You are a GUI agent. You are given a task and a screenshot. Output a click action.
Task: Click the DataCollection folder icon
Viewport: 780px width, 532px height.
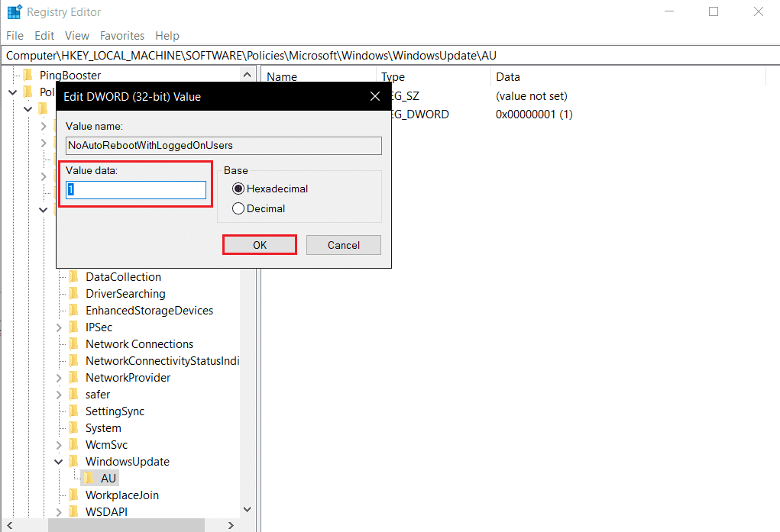(x=74, y=276)
